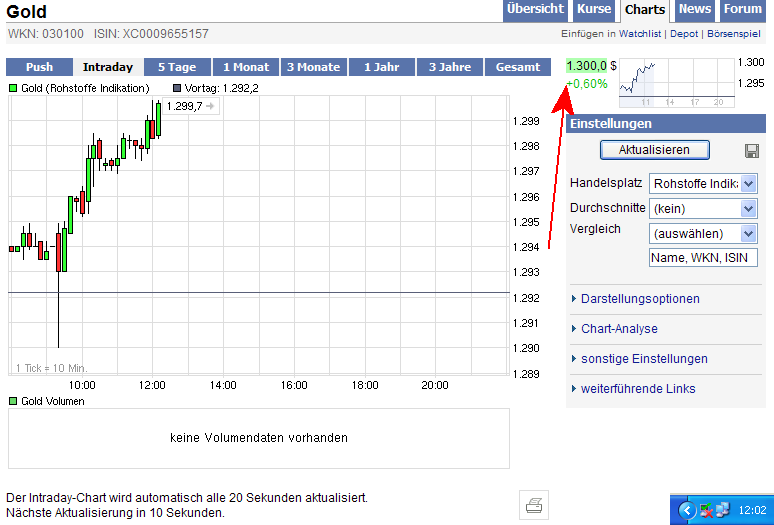Click the ISIN: XC0009655157 text
Image resolution: width=774 pixels, height=525 pixels.
tap(151, 34)
